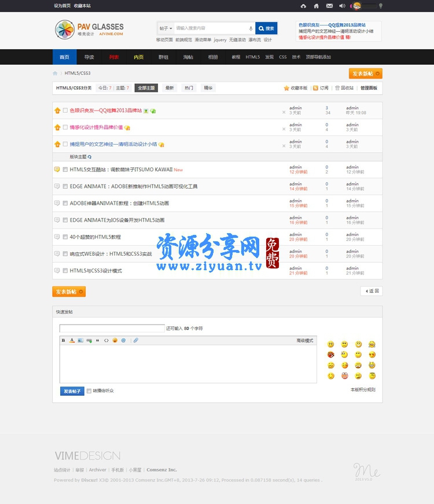The image size is (434, 504).
Task: Open the 内页 navigation tab
Action: (138, 57)
